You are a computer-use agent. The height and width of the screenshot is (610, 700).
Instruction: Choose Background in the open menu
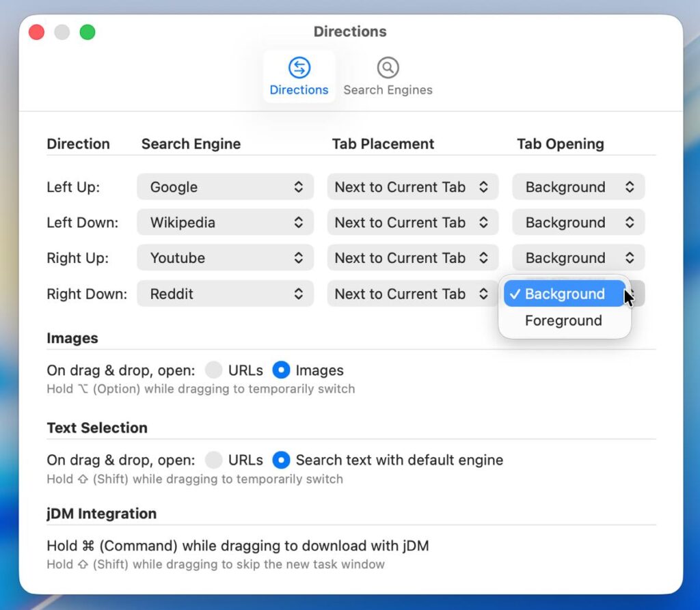(564, 294)
